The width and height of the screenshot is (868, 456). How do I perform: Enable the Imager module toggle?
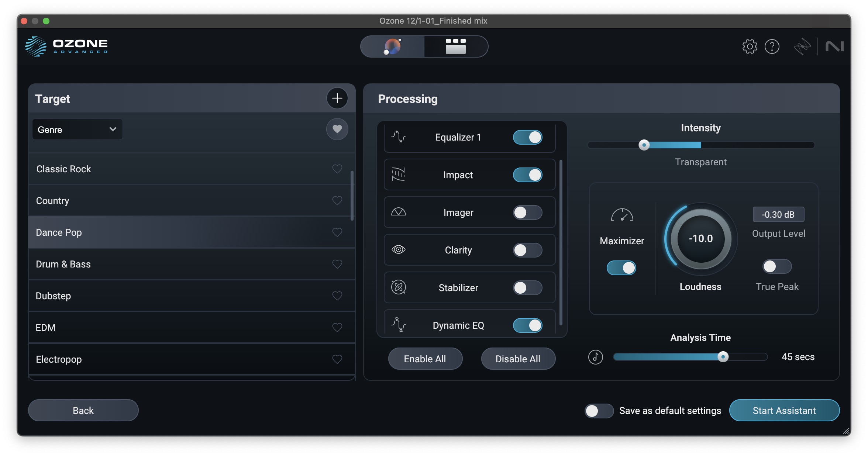(x=527, y=213)
